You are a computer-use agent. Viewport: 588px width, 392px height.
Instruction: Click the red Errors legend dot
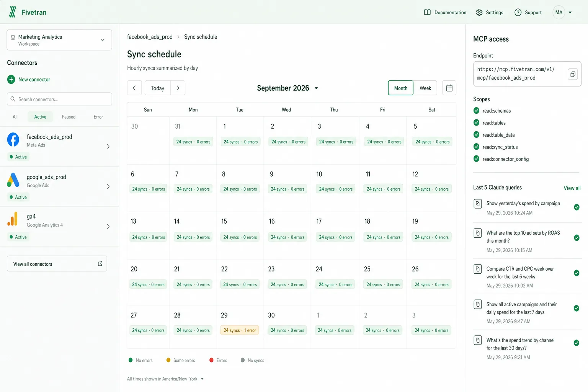pos(211,360)
